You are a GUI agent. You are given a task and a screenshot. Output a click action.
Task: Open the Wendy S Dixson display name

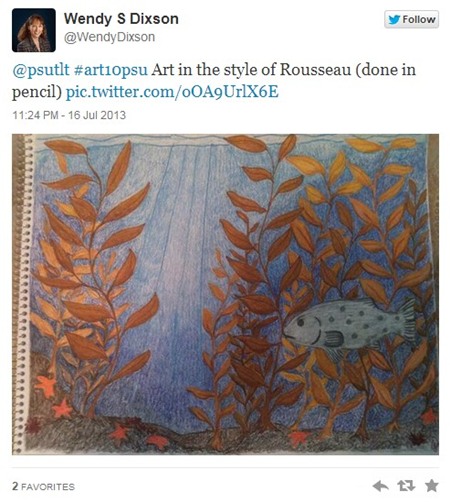pyautogui.click(x=121, y=19)
